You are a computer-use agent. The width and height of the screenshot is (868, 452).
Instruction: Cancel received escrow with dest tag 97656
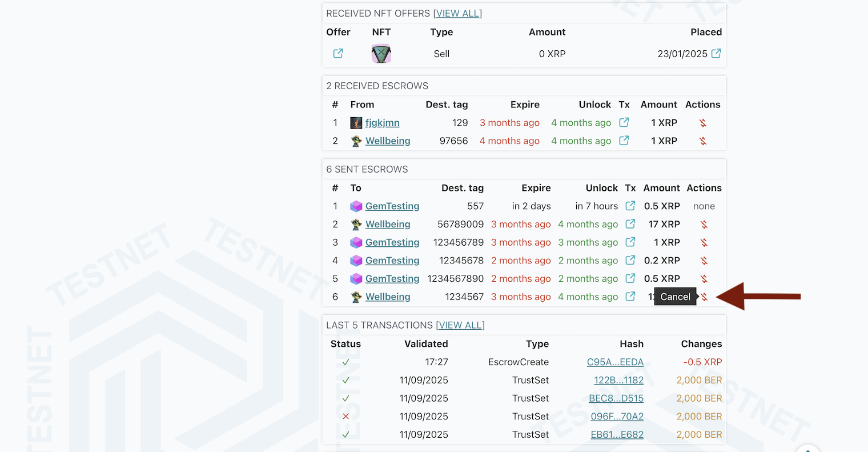703,141
